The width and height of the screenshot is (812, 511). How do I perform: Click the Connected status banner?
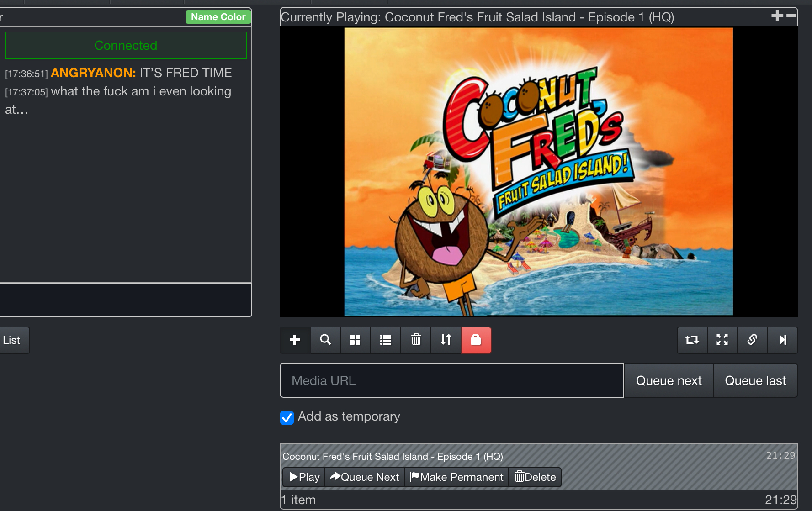[x=126, y=45]
